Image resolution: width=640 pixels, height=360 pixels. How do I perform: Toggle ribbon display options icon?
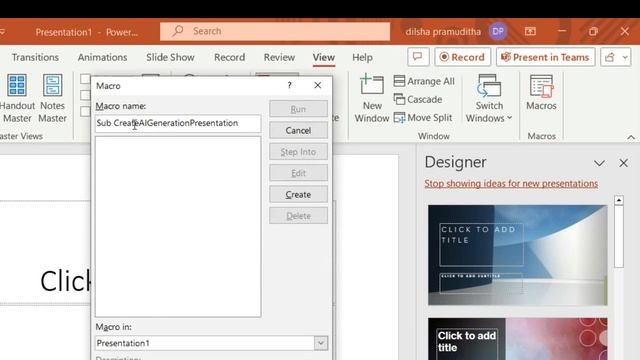tap(530, 31)
